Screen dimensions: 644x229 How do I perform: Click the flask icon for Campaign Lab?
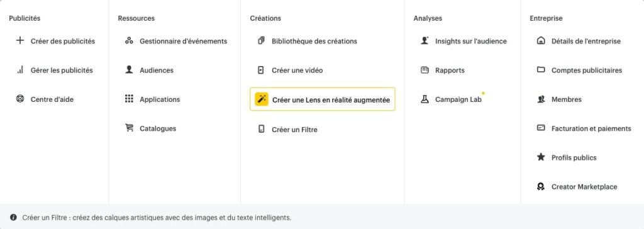(425, 99)
